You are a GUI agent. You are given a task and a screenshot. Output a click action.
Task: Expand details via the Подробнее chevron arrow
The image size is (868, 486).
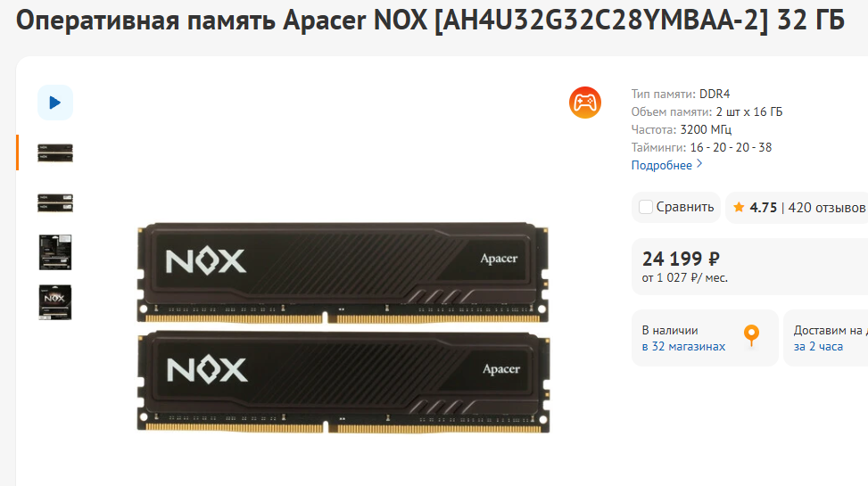click(699, 164)
